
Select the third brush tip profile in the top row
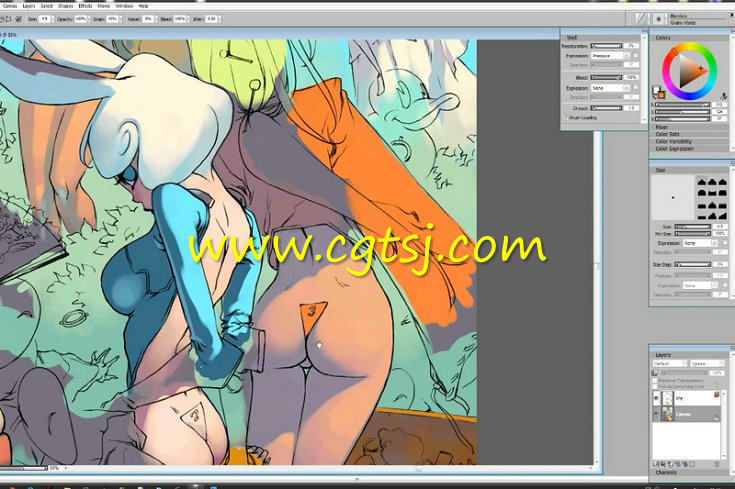[x=722, y=181]
